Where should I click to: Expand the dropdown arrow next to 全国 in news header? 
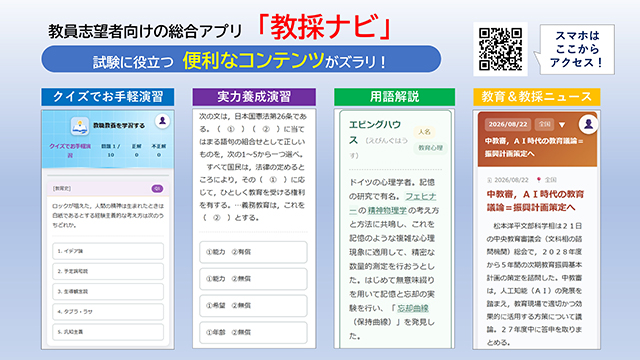click(562, 124)
